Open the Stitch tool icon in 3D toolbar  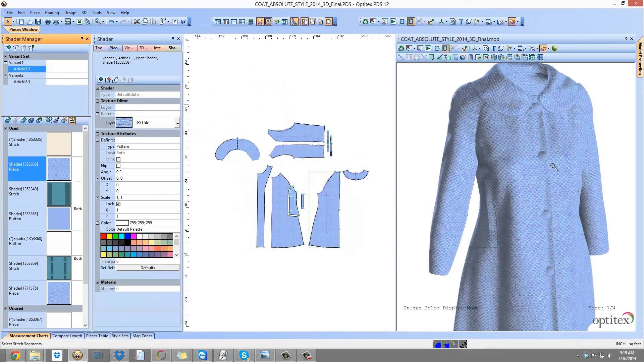[x=501, y=48]
